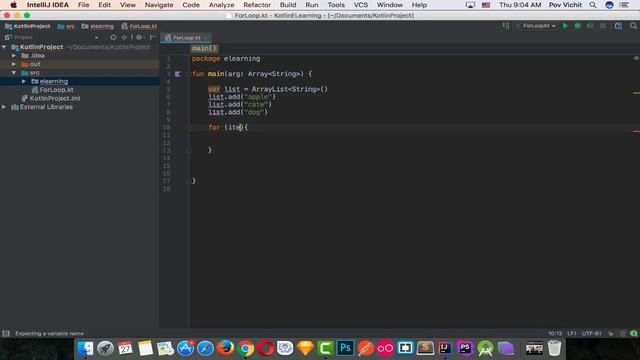Click the 10:13 cursor position in status bar
The image size is (640, 360).
click(x=555, y=333)
